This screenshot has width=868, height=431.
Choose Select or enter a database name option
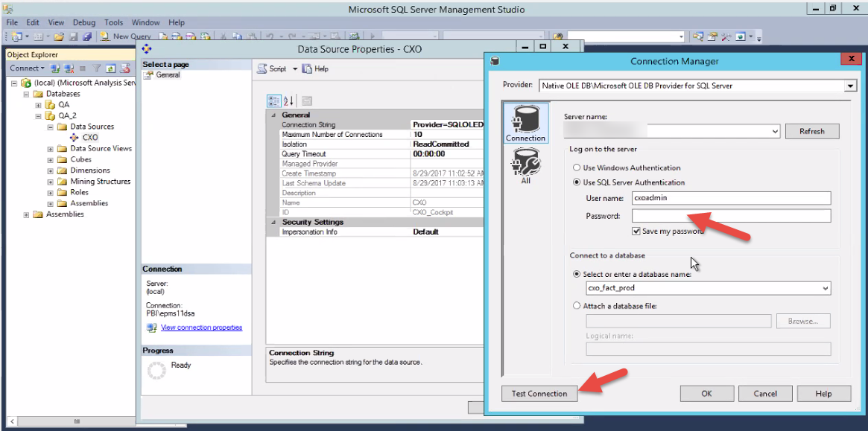coord(577,274)
